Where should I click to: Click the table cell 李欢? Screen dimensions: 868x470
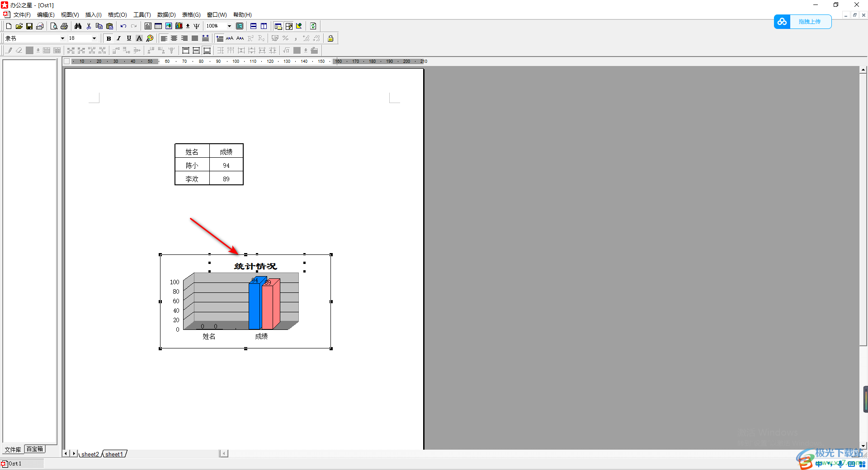click(192, 179)
